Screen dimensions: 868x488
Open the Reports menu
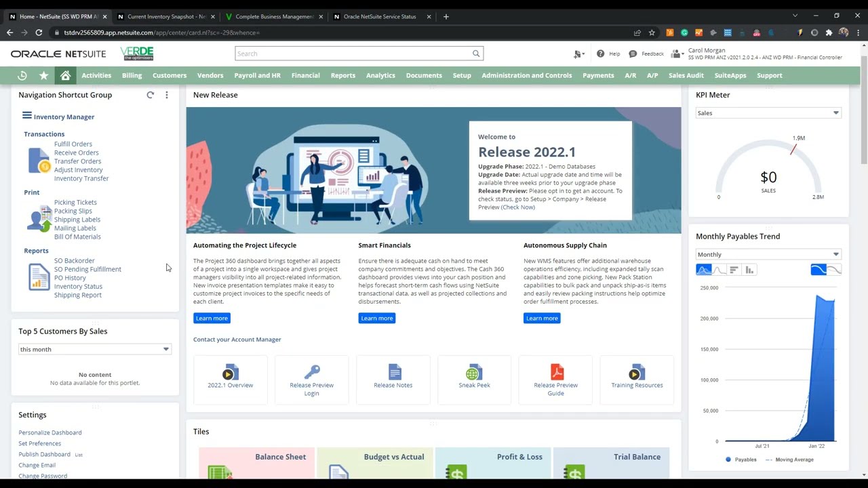(343, 75)
